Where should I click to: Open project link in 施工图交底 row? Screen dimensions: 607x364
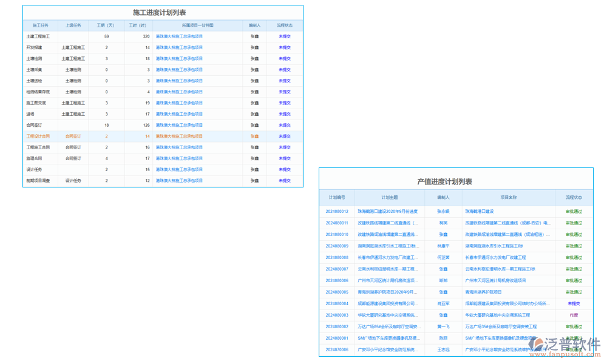click(179, 103)
